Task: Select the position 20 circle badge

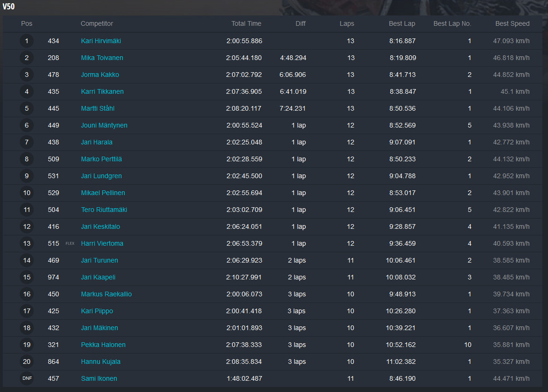Action: click(27, 362)
